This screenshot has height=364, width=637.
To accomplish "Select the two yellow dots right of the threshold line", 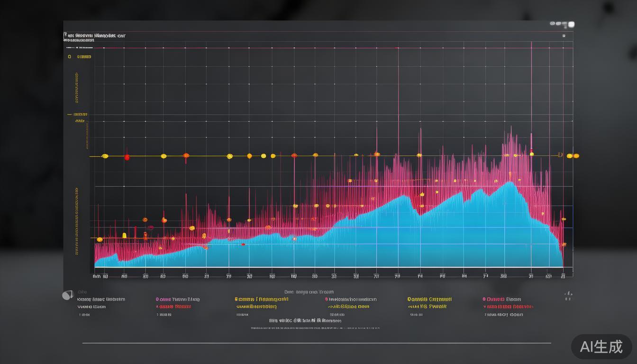I will [573, 155].
